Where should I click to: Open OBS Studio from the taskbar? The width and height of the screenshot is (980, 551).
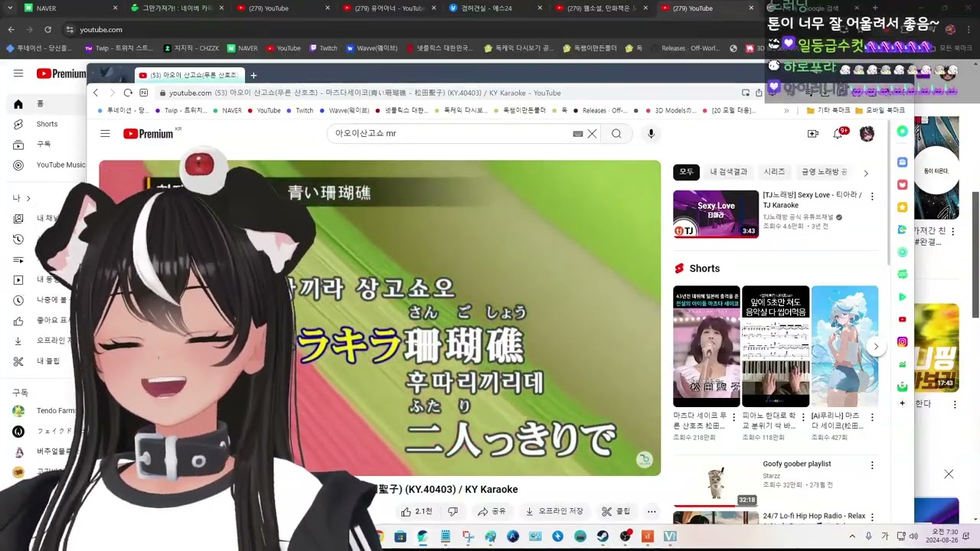click(626, 536)
